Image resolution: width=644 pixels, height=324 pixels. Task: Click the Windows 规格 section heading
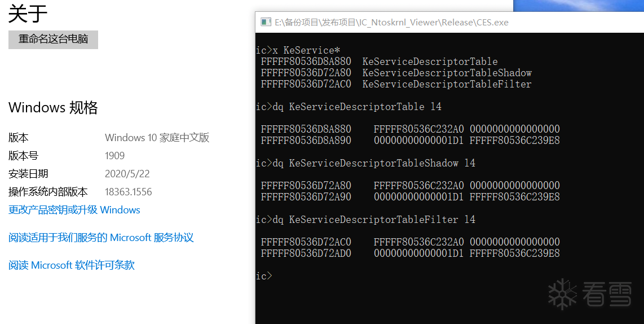(53, 107)
